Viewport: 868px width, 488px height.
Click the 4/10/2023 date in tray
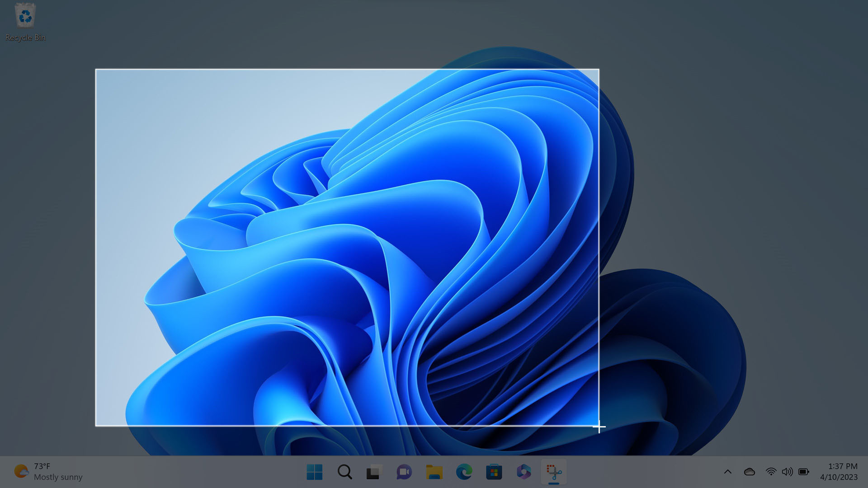839,477
